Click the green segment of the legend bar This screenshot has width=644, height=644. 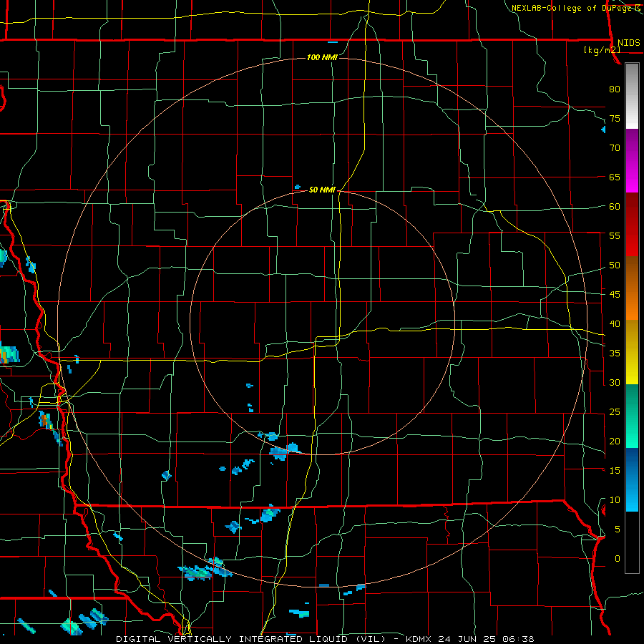click(632, 416)
